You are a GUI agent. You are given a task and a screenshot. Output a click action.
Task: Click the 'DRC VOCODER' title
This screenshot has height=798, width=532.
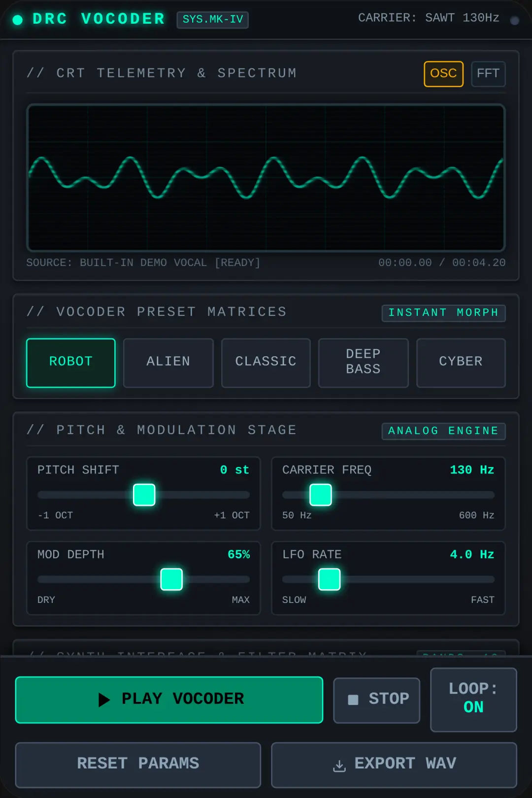pos(99,19)
